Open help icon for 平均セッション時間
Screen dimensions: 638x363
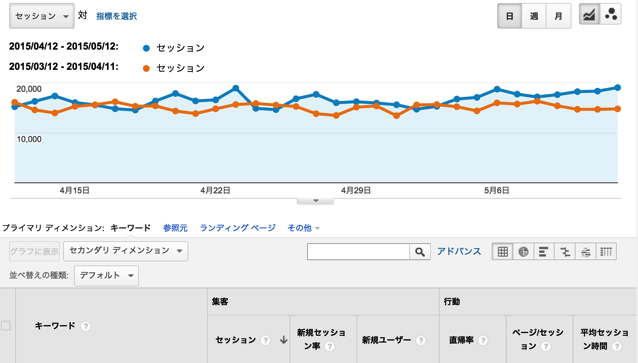pos(617,346)
